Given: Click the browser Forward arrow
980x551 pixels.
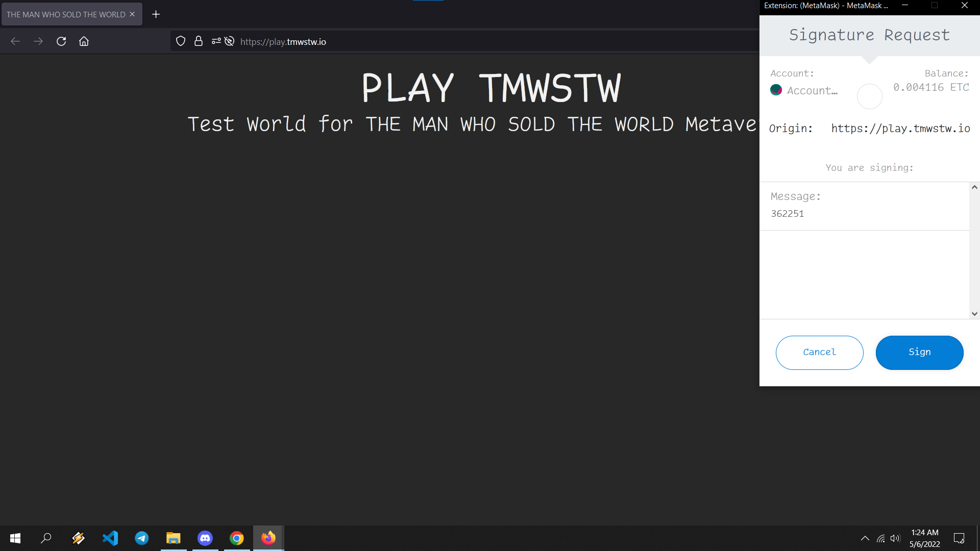Looking at the screenshot, I should [38, 41].
